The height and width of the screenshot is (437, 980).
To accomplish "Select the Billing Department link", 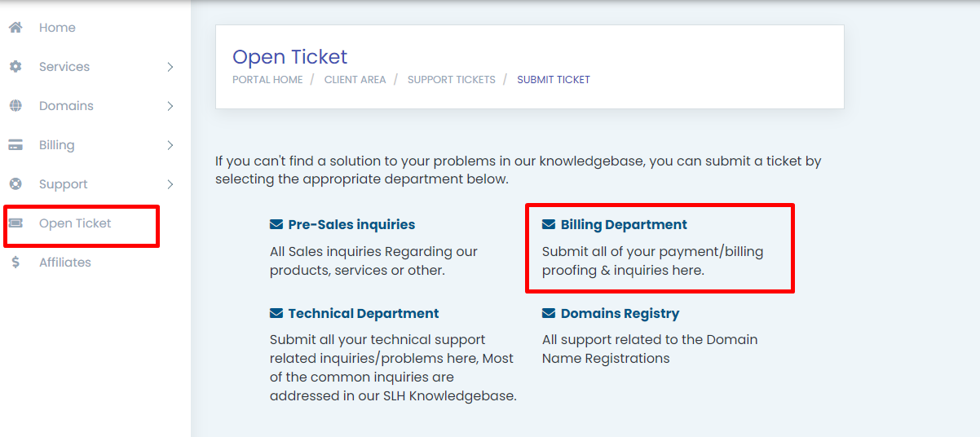I will 624,224.
